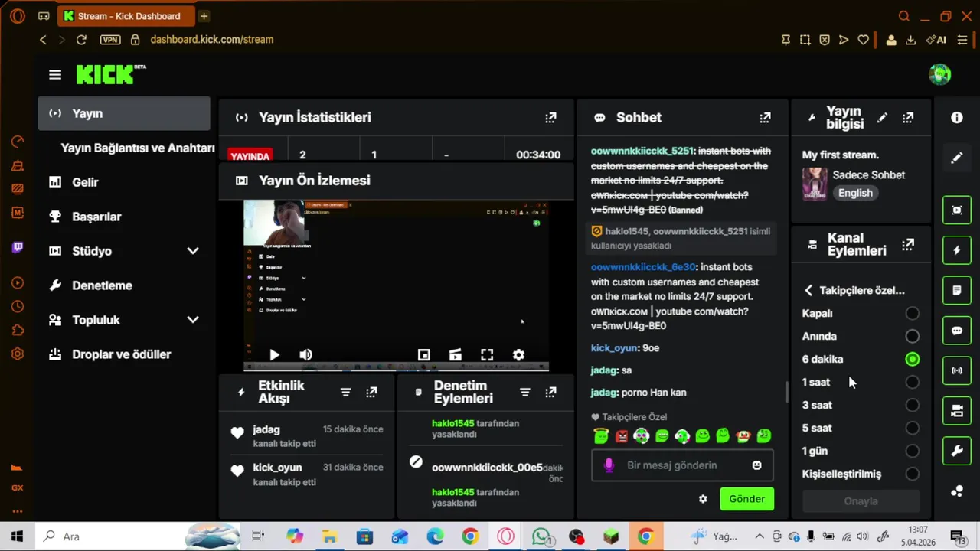
Task: Click the info icon in right toolbar
Action: [x=957, y=117]
